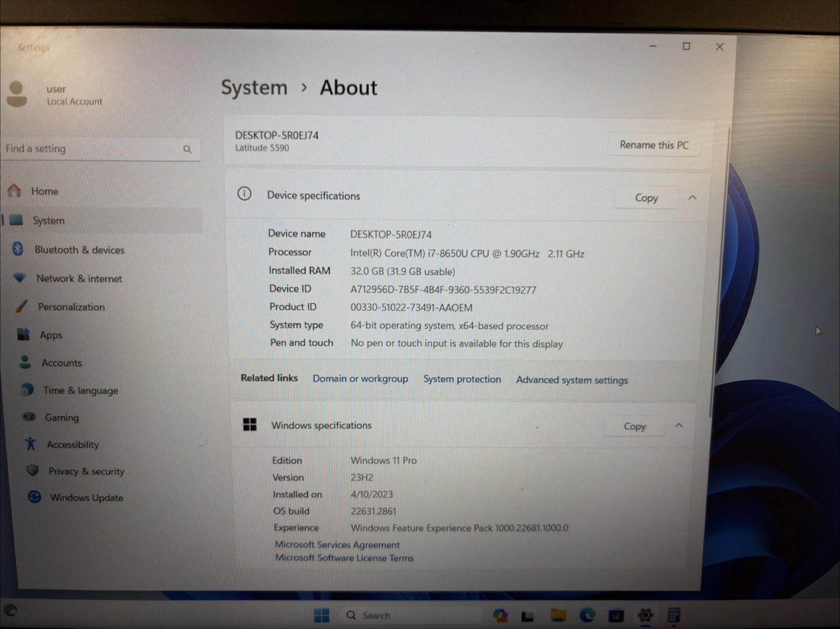
Task: Select the Installed on date 4/10/2023
Action: point(372,494)
